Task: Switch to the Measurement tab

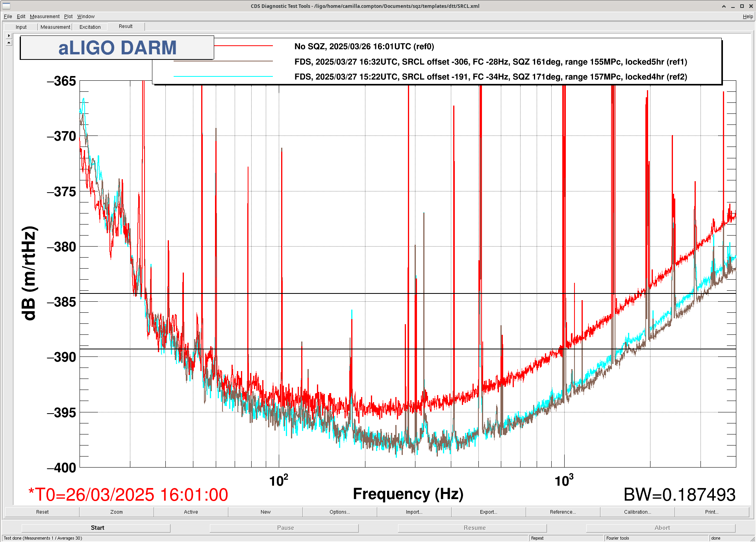Action: point(55,27)
